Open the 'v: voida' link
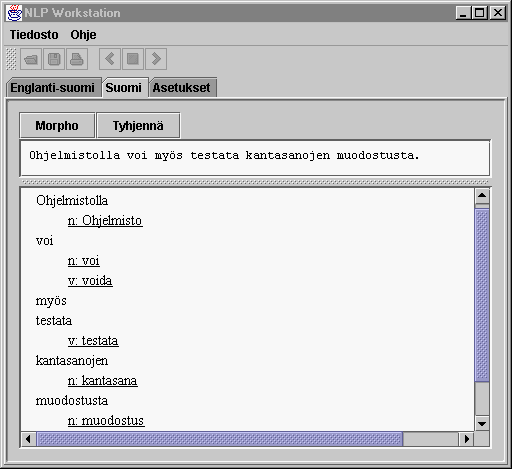This screenshot has height=469, width=512. tap(90, 281)
